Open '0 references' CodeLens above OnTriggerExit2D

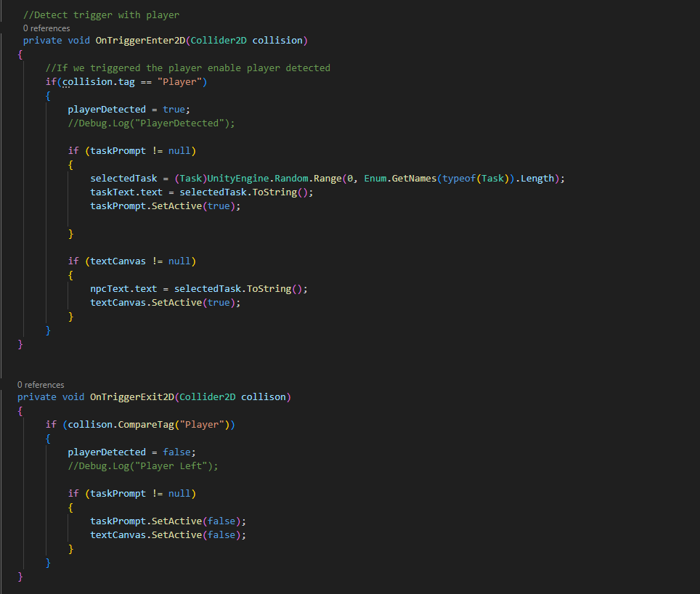click(41, 385)
